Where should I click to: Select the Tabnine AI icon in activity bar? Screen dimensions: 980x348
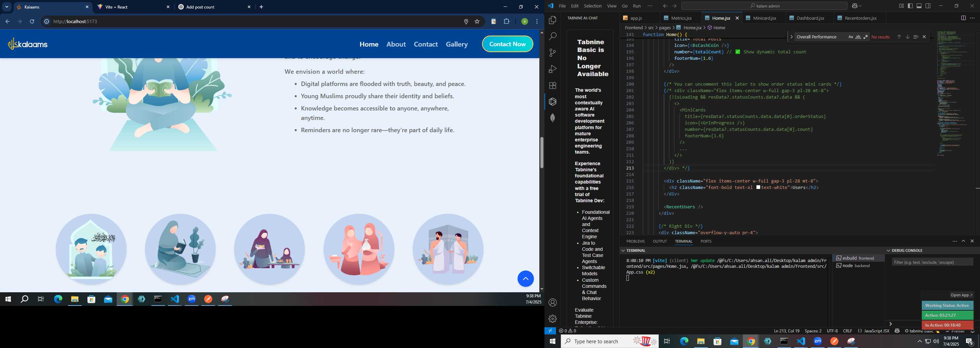(x=553, y=102)
